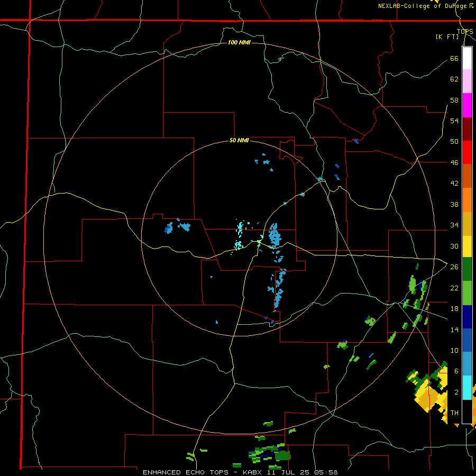This screenshot has width=476, height=476.
Task: Click the 2 value on the legend scale
Action: [456, 392]
